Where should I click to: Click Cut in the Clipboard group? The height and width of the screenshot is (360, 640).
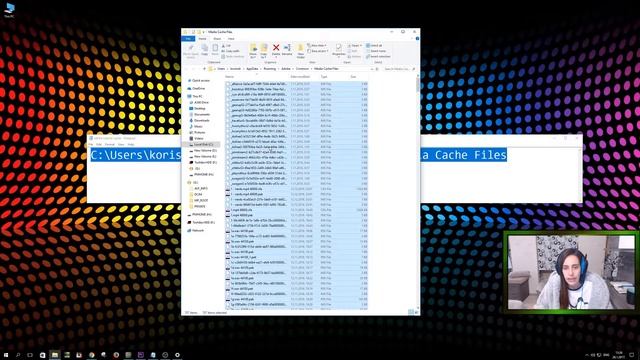pos(226,46)
